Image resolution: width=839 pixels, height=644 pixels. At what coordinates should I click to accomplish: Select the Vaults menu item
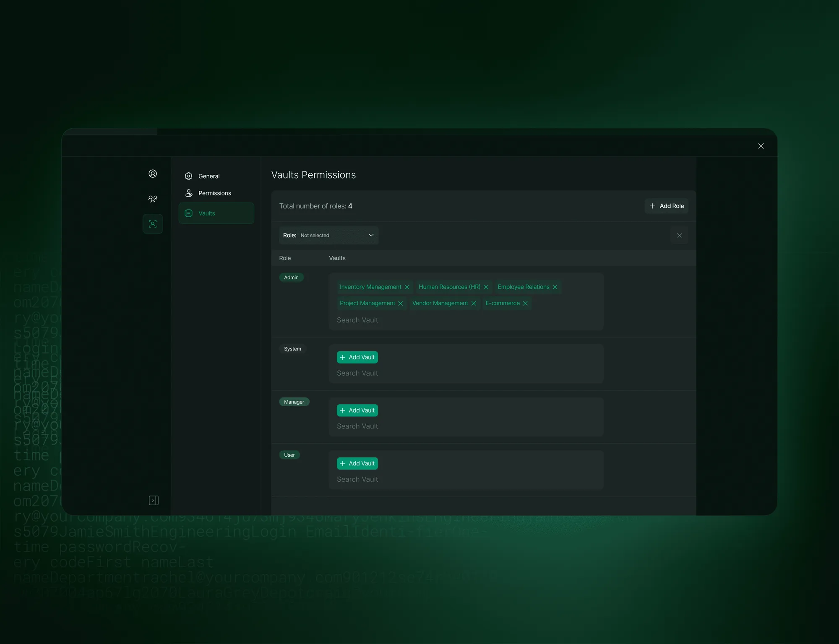point(216,213)
